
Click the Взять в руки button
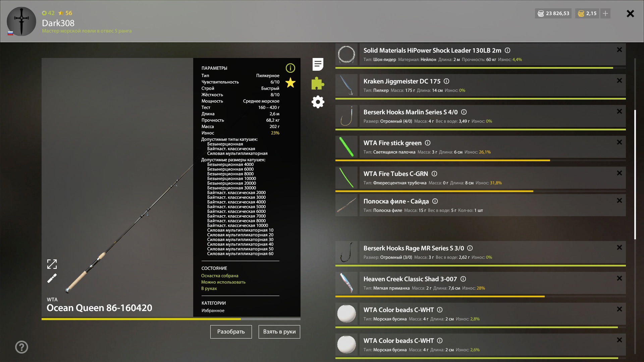click(279, 331)
